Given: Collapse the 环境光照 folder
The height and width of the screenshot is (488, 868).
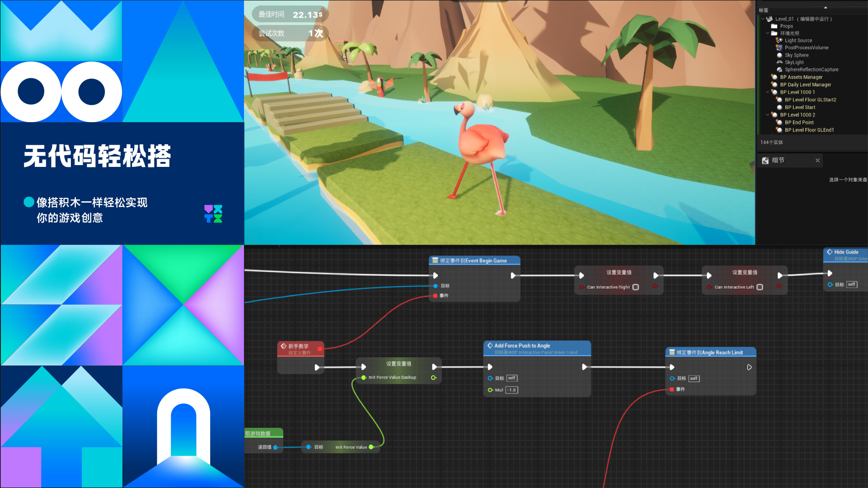Looking at the screenshot, I should pyautogui.click(x=768, y=33).
